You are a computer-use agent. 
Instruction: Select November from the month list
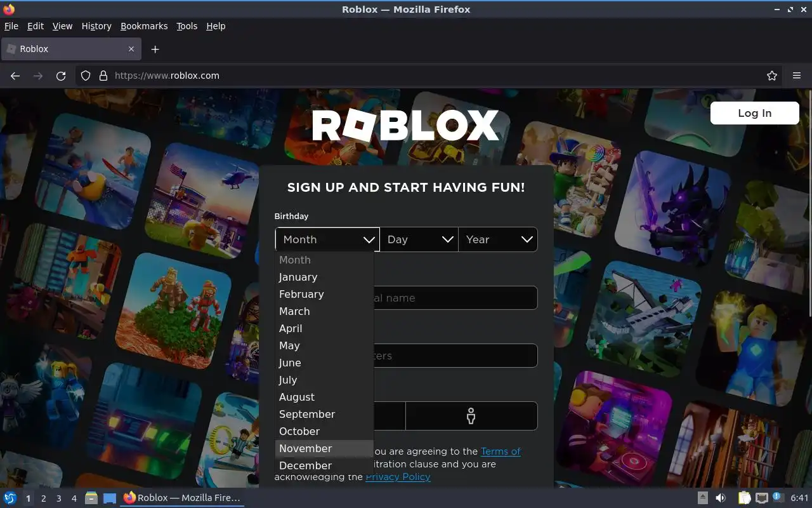324,448
